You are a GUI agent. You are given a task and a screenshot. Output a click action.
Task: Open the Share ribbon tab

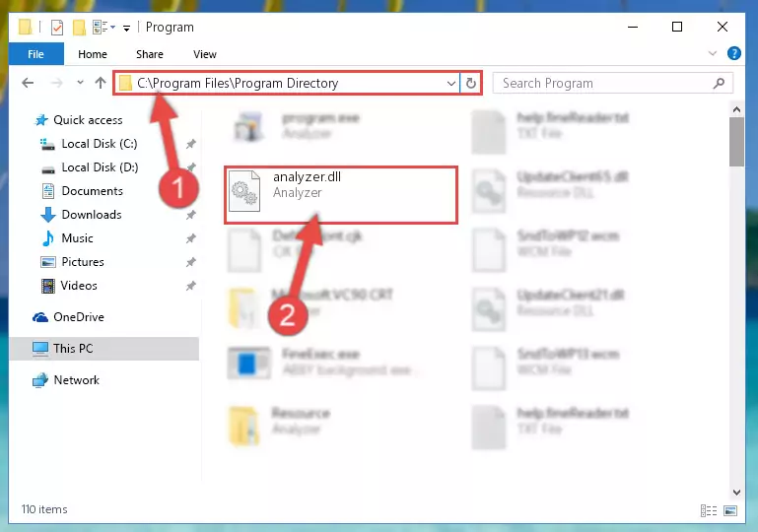(x=150, y=54)
